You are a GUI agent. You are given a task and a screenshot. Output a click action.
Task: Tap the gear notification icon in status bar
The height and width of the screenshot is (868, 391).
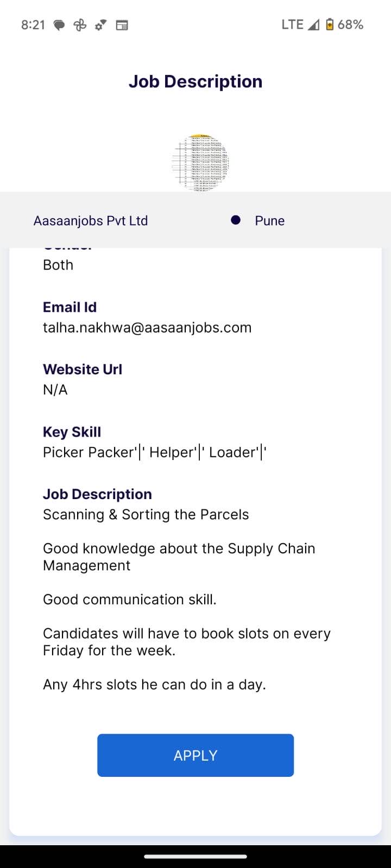click(100, 25)
